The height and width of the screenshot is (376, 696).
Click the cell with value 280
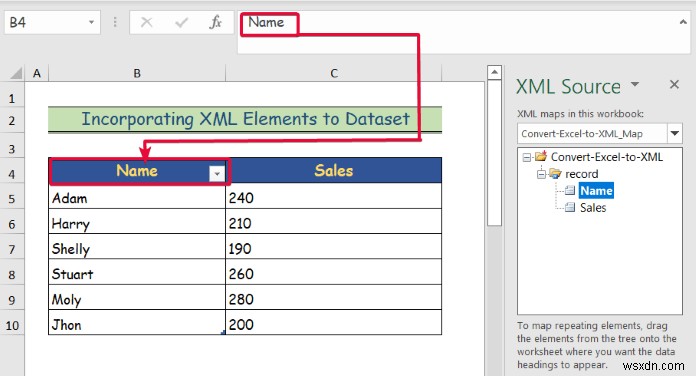pyautogui.click(x=334, y=297)
